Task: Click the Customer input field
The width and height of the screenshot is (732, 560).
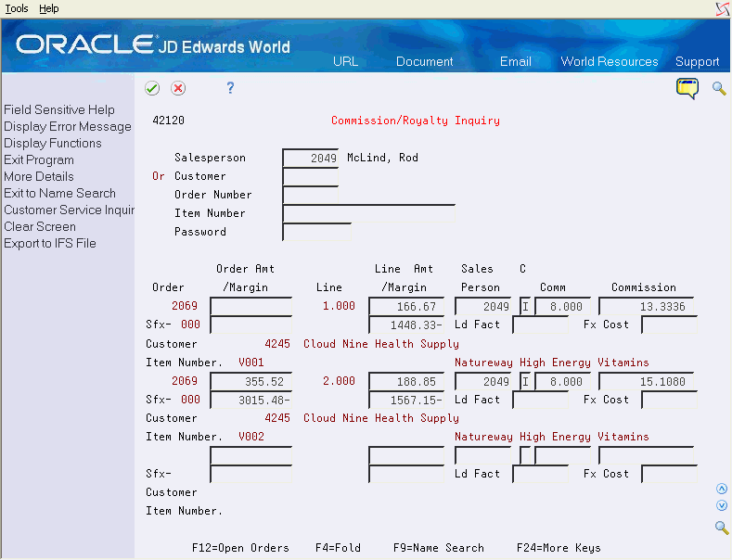Action: pos(311,177)
